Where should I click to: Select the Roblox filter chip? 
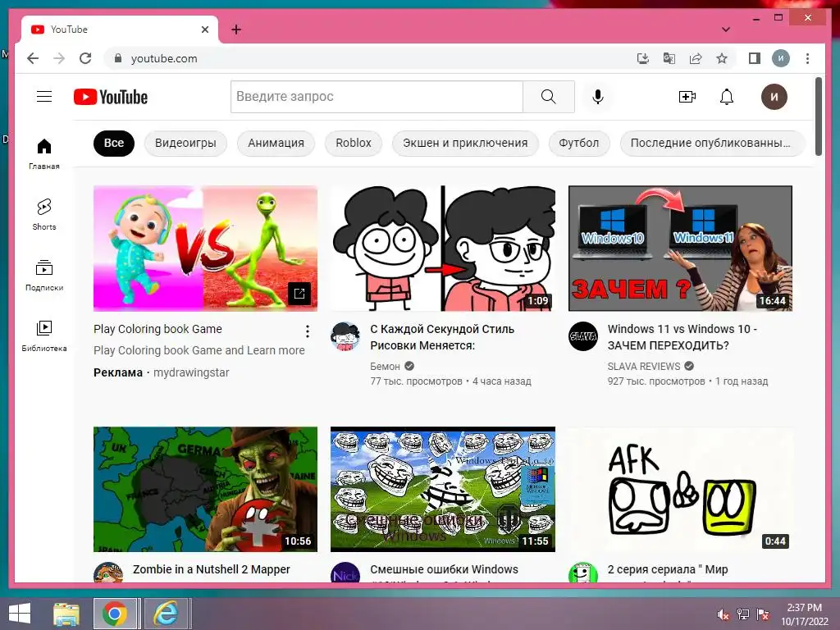click(x=354, y=143)
